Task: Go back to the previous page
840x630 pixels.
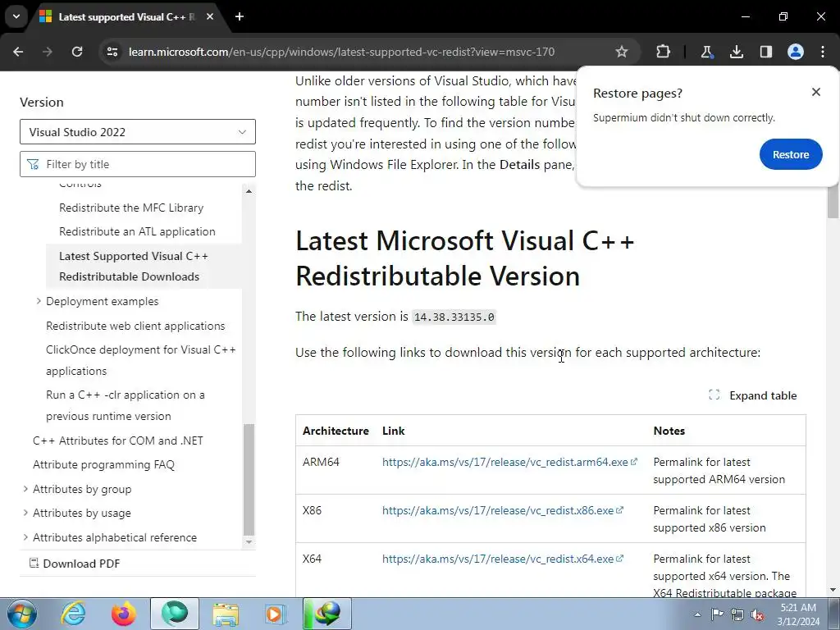Action: 18,52
